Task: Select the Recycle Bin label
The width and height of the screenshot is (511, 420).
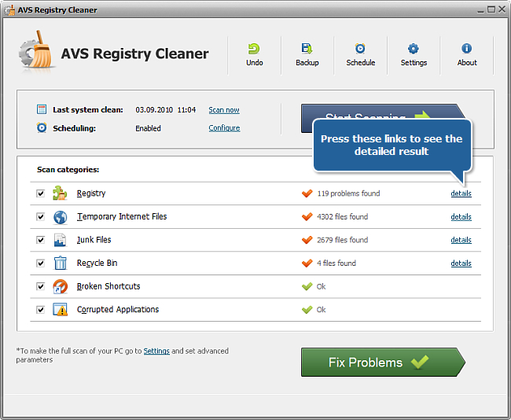Action: [x=97, y=263]
